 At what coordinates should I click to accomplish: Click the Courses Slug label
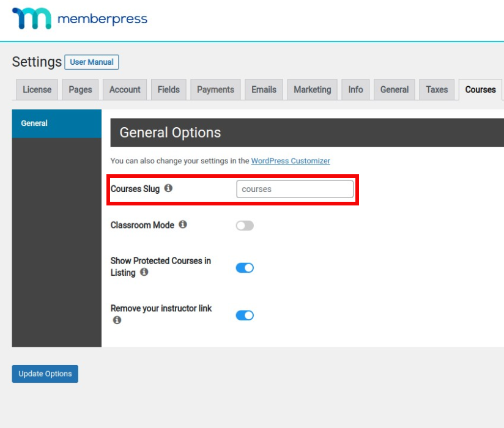(135, 188)
